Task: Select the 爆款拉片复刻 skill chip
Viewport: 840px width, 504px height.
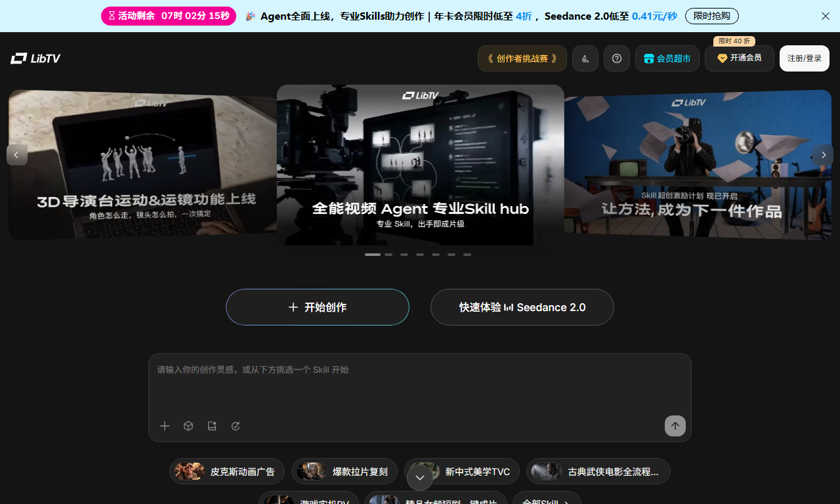Action: pos(345,471)
